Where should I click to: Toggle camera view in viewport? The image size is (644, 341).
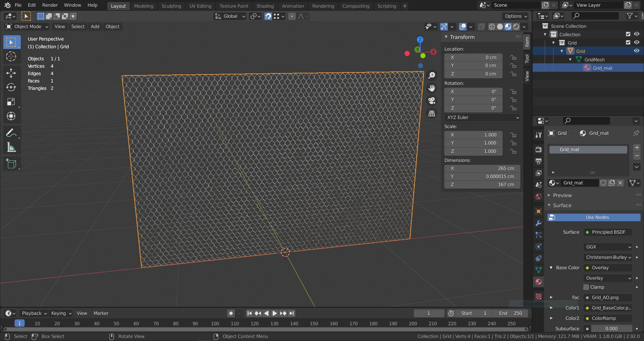(432, 101)
